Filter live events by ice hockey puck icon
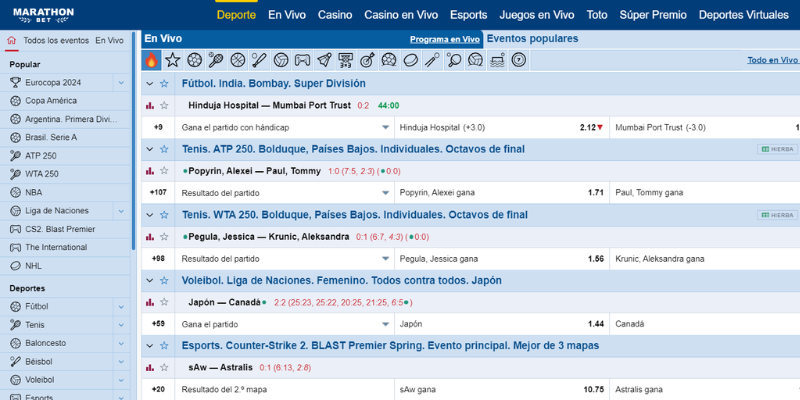The width and height of the screenshot is (800, 400). coord(411,60)
